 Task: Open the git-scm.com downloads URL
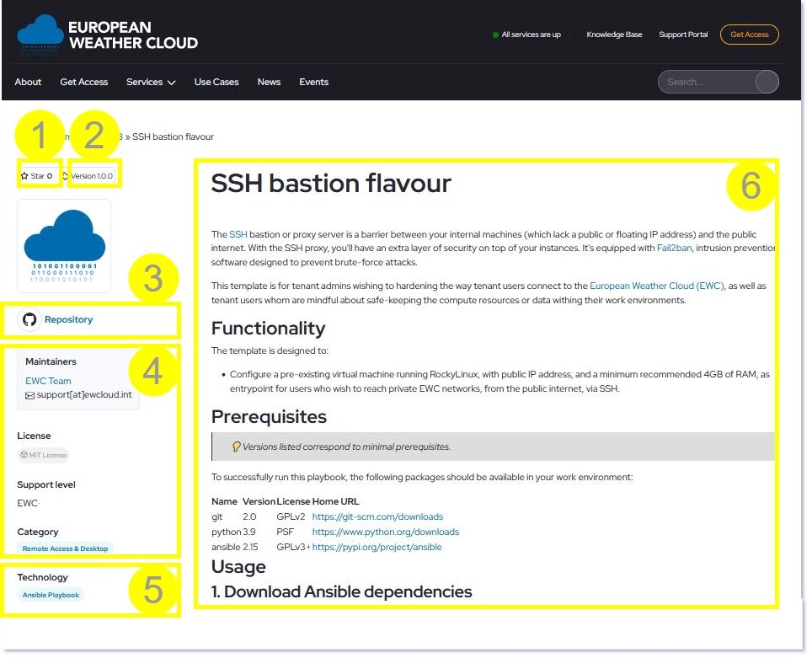[377, 517]
